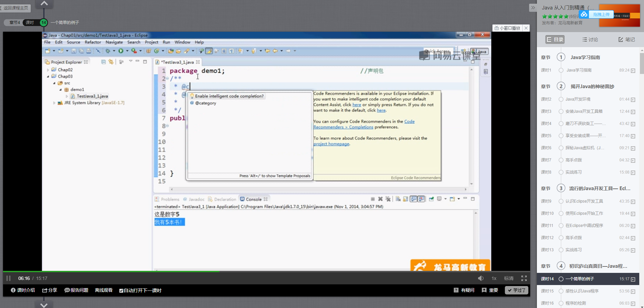The image size is (644, 308).
Task: Collapse the right sidebar with double-arrow icon
Action: click(533, 8)
